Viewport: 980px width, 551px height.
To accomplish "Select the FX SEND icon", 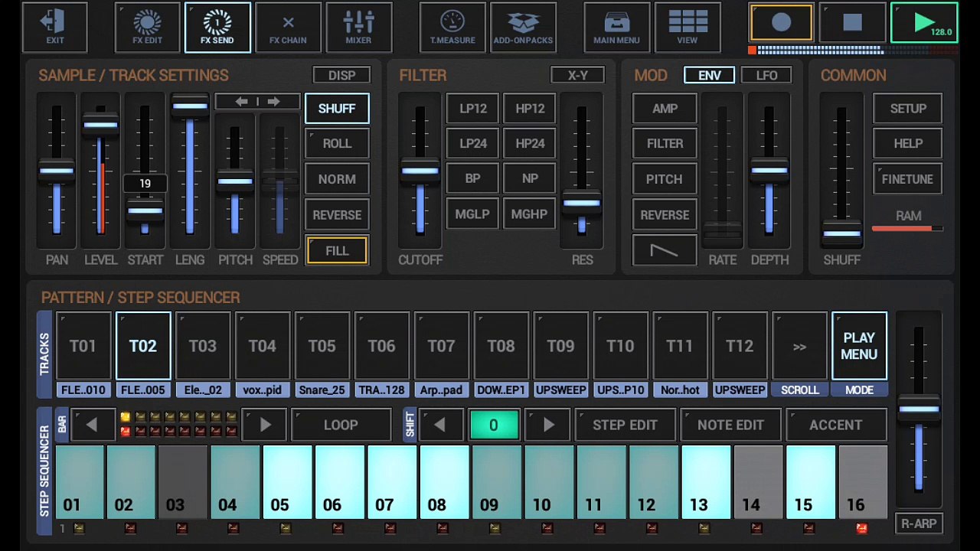I will (217, 28).
